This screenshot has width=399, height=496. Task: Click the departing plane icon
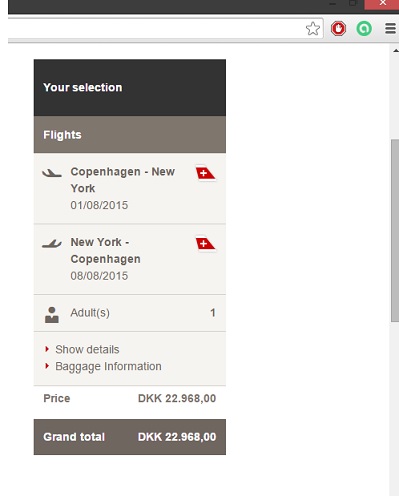click(x=52, y=173)
